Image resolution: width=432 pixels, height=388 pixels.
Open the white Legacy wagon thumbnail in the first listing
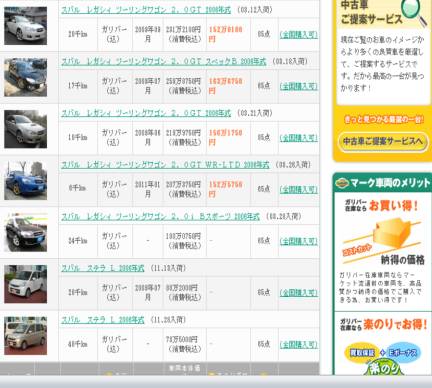point(26,26)
